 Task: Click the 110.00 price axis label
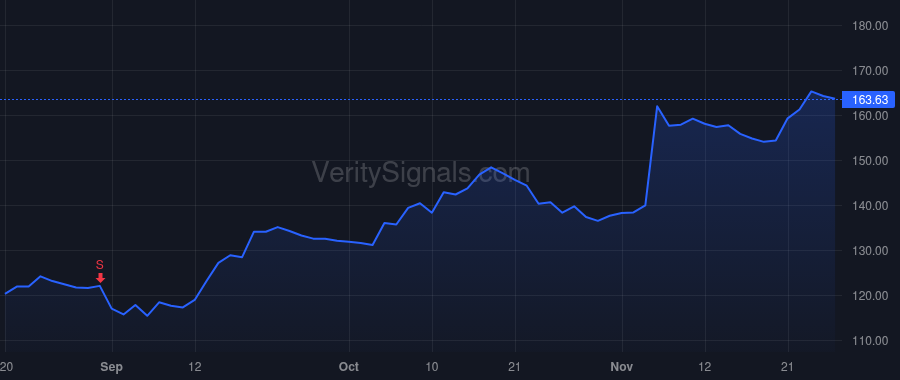870,341
